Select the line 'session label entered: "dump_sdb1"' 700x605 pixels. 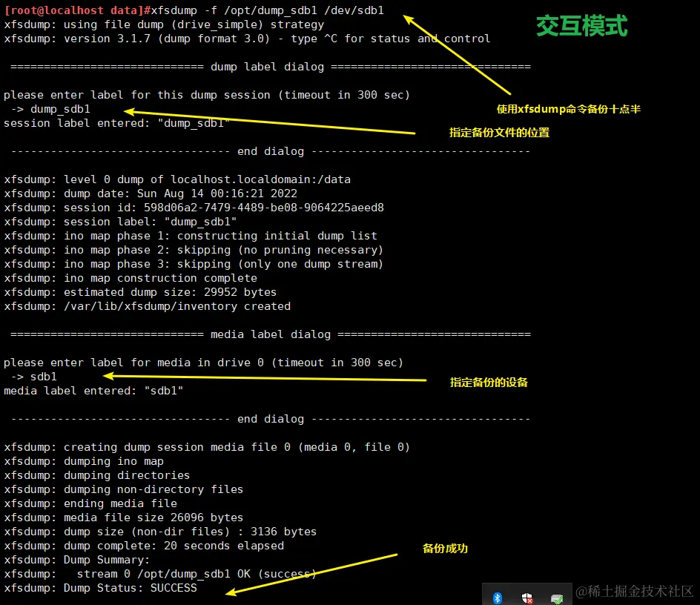[x=116, y=123]
